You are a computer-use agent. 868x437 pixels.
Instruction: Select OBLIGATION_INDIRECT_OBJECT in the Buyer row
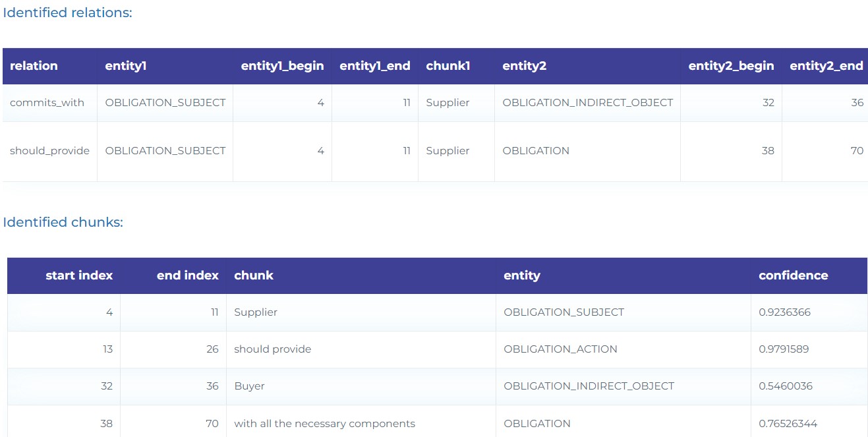pos(589,386)
